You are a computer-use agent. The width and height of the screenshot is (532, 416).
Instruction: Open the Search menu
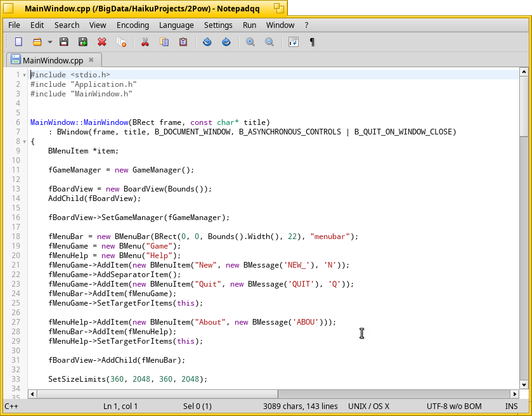tap(67, 25)
